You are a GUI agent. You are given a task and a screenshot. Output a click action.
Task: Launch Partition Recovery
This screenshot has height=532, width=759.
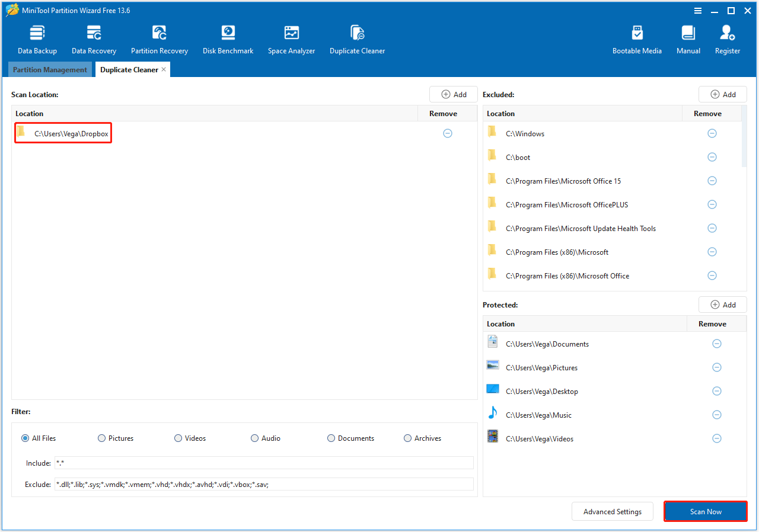click(160, 40)
